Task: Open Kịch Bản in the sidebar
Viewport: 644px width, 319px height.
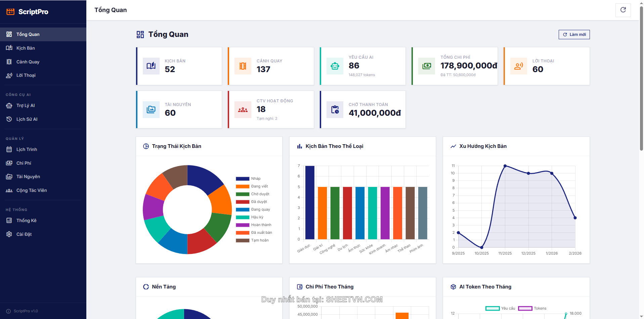Action: (26, 48)
